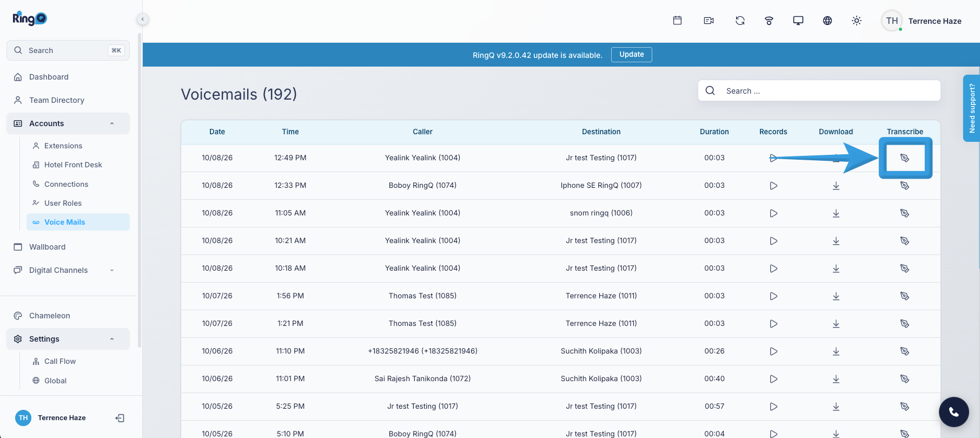Click the video meeting camera icon
Screen dimensions: 980x438
coord(708,21)
